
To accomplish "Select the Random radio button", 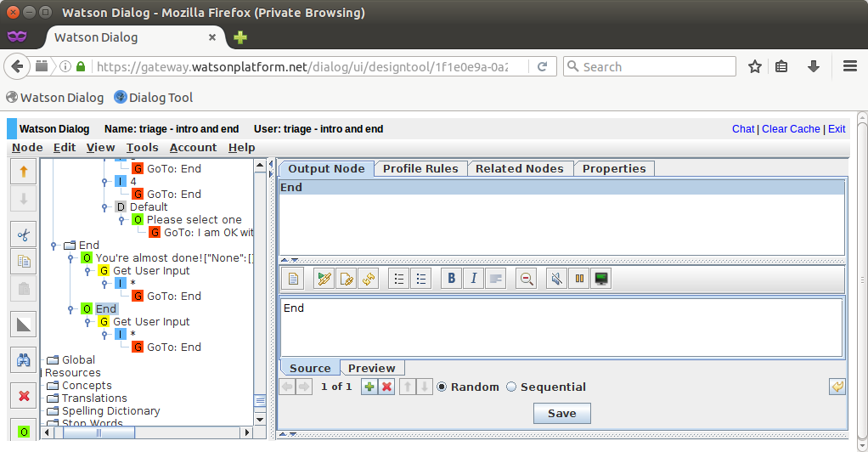I will (x=442, y=387).
